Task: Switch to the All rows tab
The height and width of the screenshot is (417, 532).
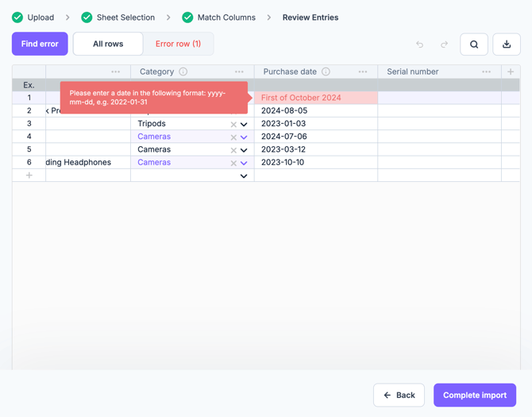Action: pos(108,44)
